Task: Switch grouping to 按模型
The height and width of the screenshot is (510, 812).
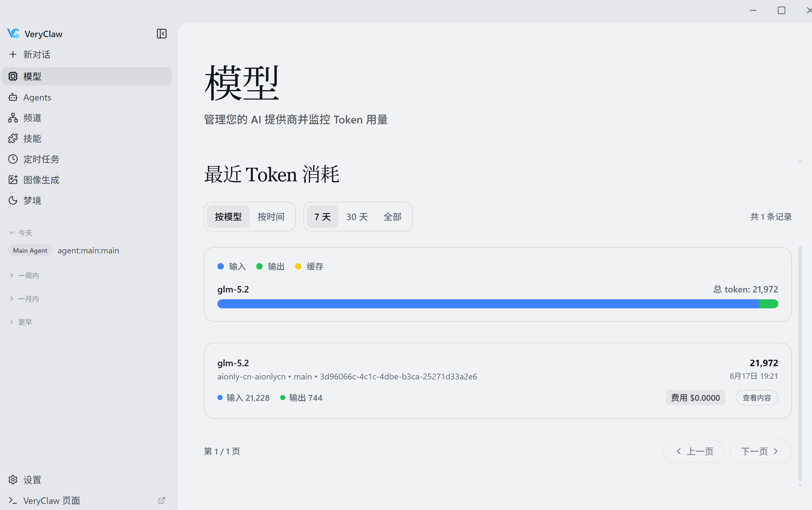Action: tap(228, 217)
